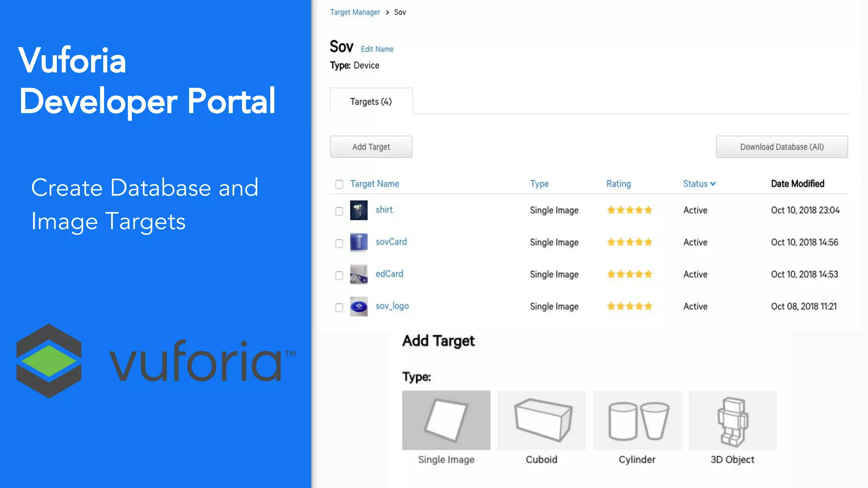Open the sovCard target thumbnail
868x488 pixels.
[x=359, y=242]
